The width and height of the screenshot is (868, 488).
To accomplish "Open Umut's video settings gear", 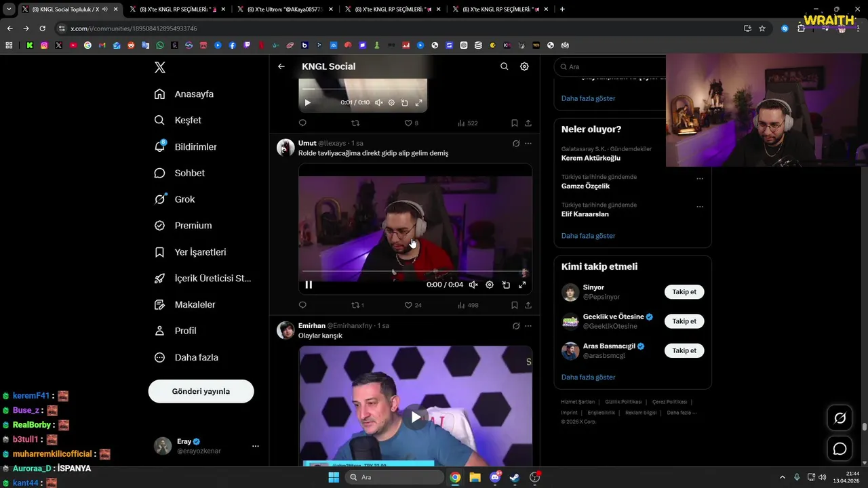I will coord(490,285).
